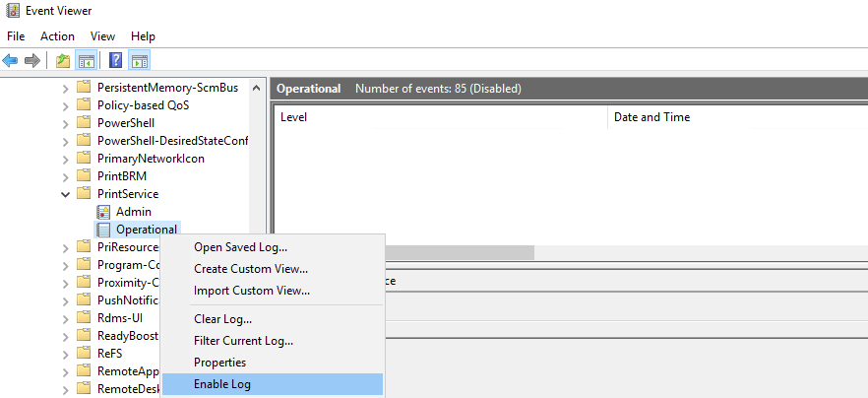Screen dimensions: 868x398
Task: Click the Up One Level folder icon
Action: tap(63, 61)
